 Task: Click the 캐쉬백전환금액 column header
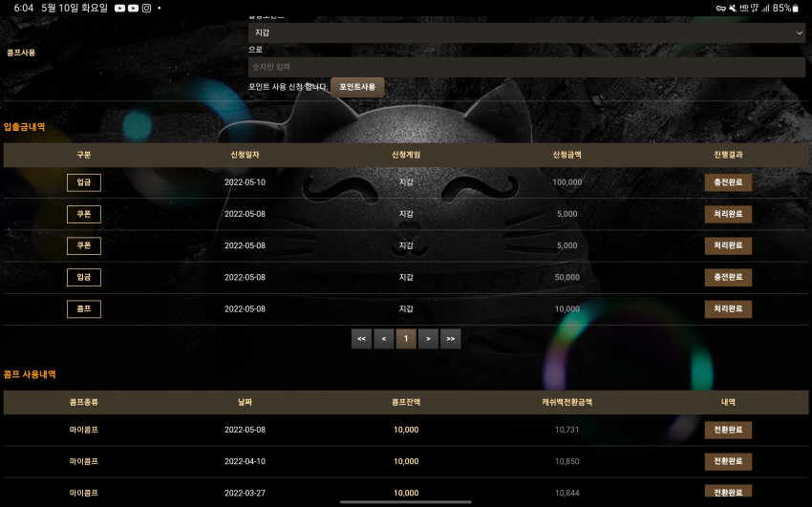[x=567, y=402]
